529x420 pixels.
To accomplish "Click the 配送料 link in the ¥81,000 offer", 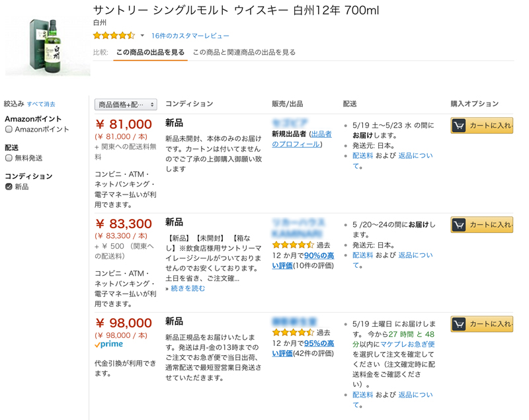I will pos(362,155).
